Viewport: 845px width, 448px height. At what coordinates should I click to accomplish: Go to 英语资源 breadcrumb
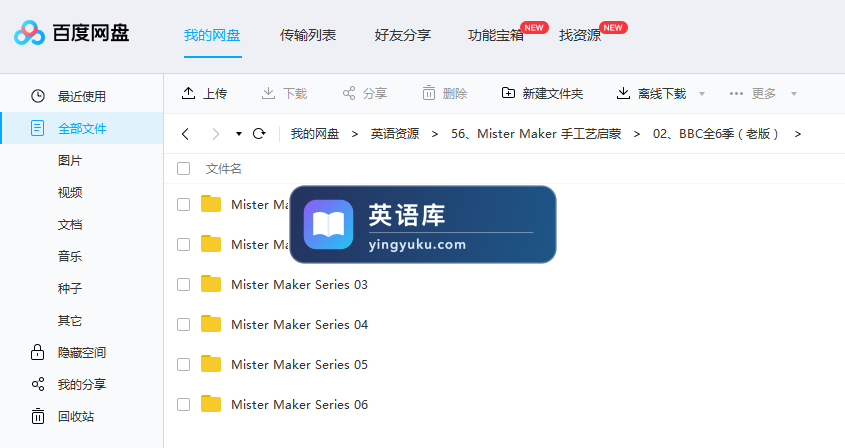pos(394,134)
